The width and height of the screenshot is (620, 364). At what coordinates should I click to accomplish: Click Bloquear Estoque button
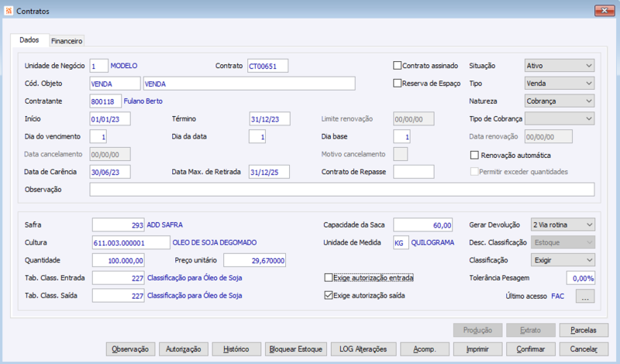pos(296,349)
